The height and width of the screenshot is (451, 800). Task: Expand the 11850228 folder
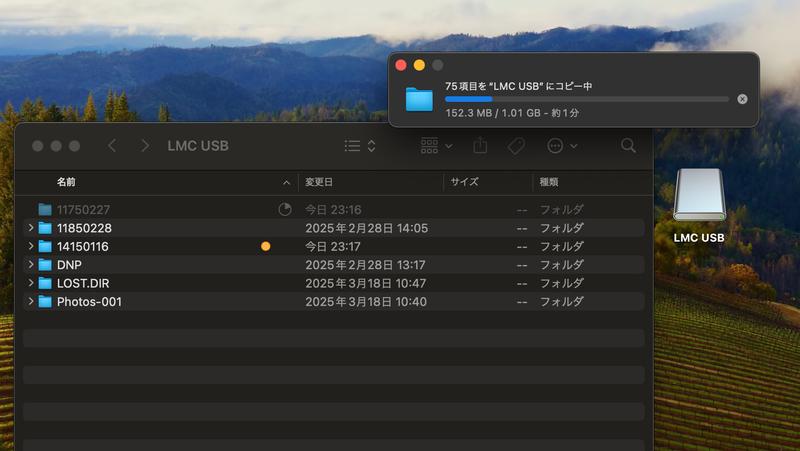pos(31,228)
